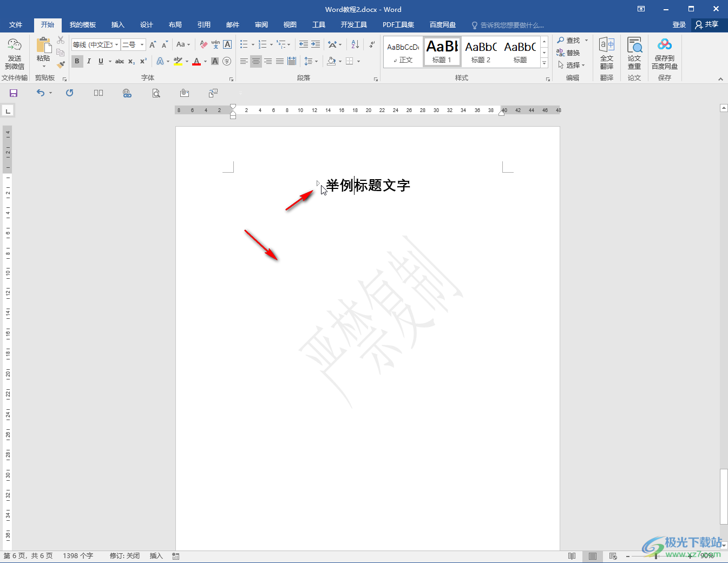Switch to the 布局 Layout tab
The image size is (728, 563).
175,25
